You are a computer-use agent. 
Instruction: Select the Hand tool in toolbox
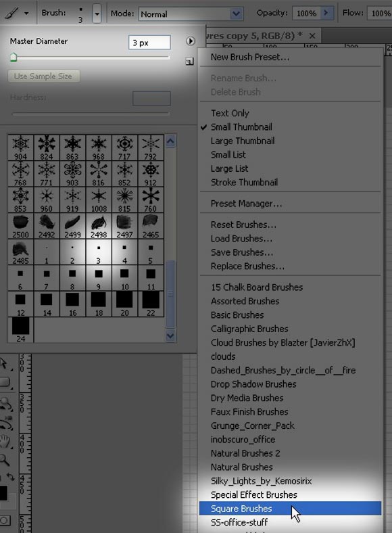pyautogui.click(x=5, y=442)
